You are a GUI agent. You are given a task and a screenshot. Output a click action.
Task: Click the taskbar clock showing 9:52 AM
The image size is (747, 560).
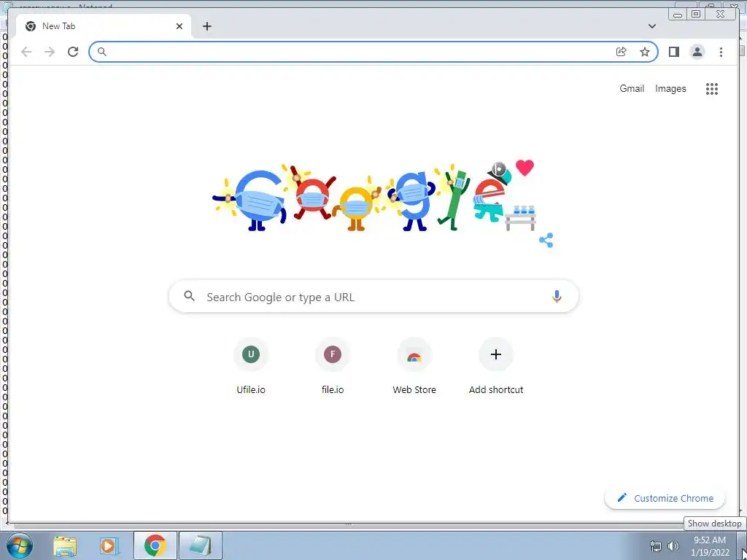coord(709,546)
